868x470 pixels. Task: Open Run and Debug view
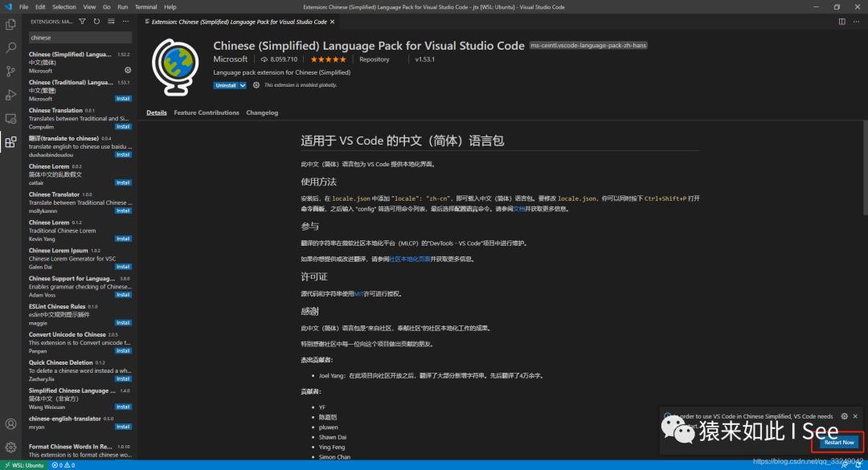click(10, 96)
